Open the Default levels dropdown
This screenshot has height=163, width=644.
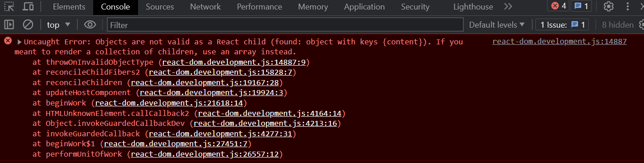pos(497,24)
